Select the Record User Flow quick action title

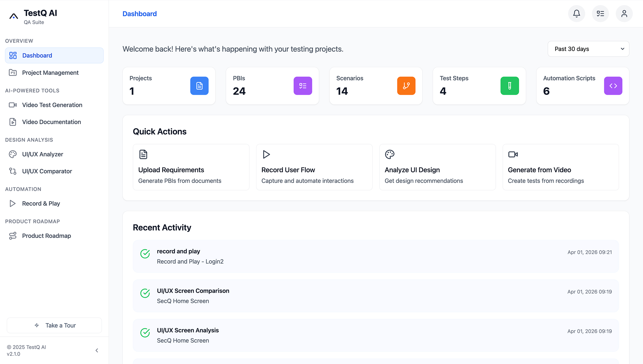288,170
